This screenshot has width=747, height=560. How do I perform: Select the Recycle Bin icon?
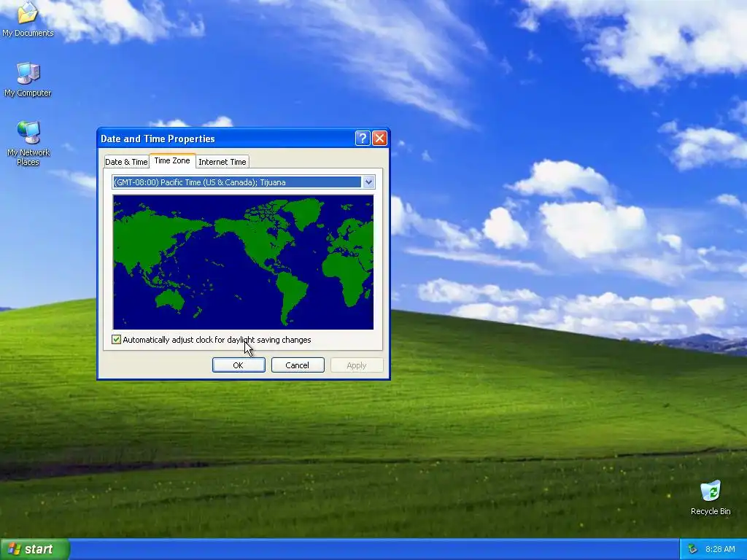pos(711,497)
